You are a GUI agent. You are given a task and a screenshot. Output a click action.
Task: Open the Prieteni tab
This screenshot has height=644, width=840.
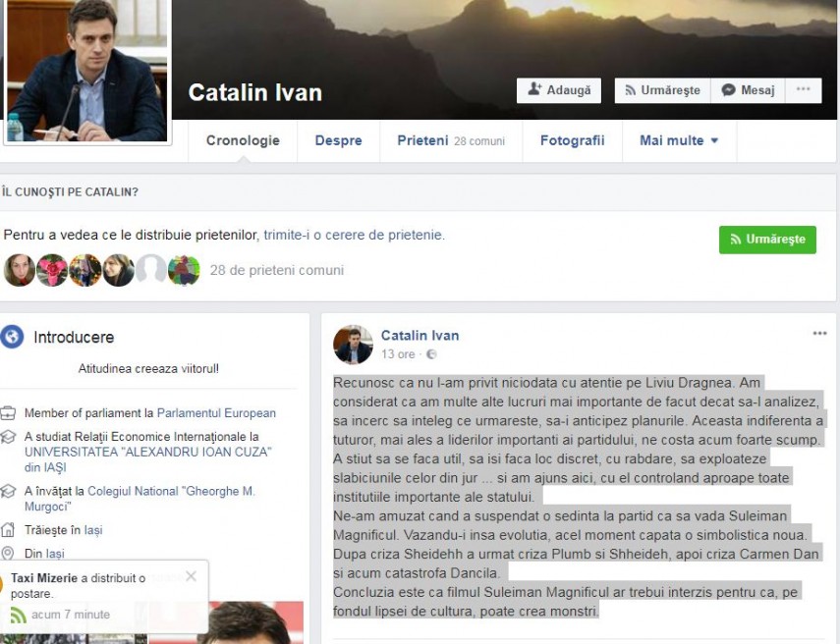point(451,140)
